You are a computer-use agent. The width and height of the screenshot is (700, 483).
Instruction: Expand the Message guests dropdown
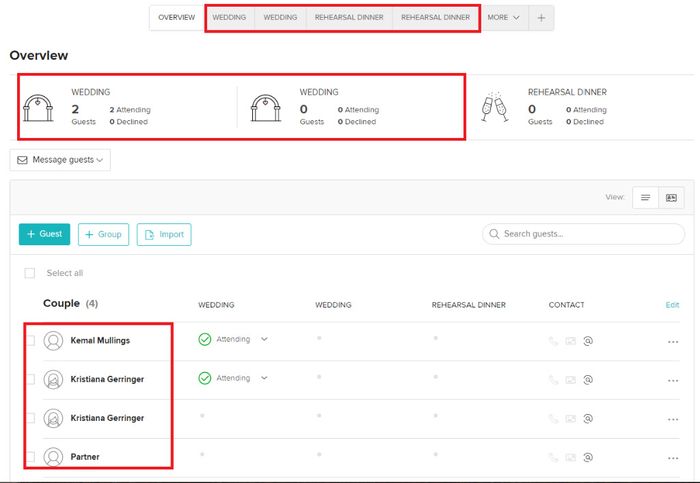point(60,160)
